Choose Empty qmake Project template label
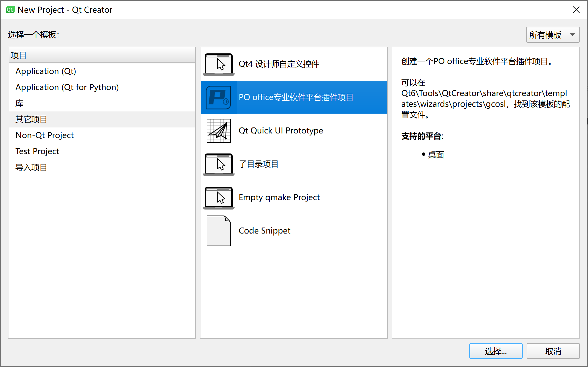This screenshot has width=588, height=367. coord(279,198)
